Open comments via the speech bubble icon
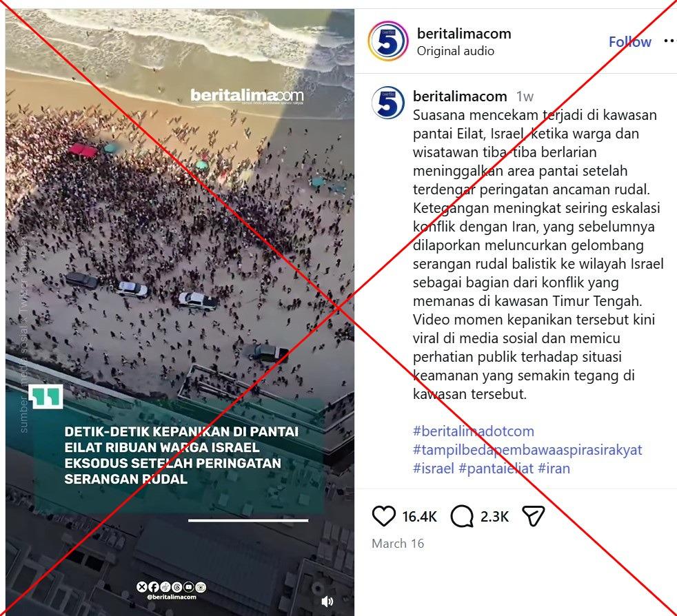Screen dimensions: 677x616 tap(462, 516)
